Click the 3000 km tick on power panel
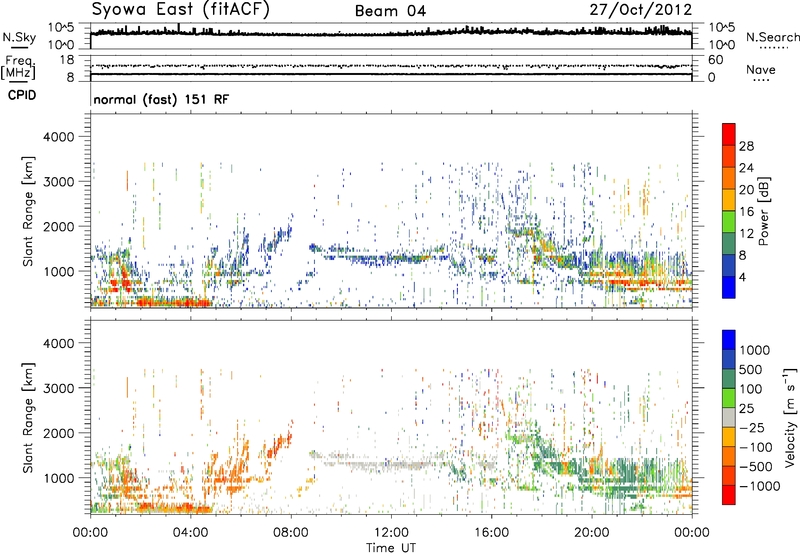The image size is (800, 554). pyautogui.click(x=58, y=182)
